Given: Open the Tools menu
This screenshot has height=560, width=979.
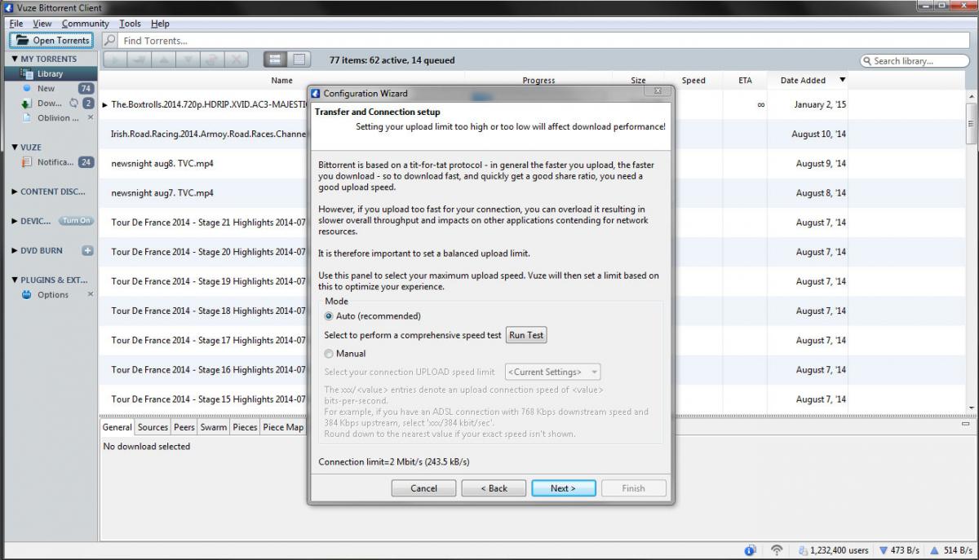Looking at the screenshot, I should pyautogui.click(x=130, y=24).
